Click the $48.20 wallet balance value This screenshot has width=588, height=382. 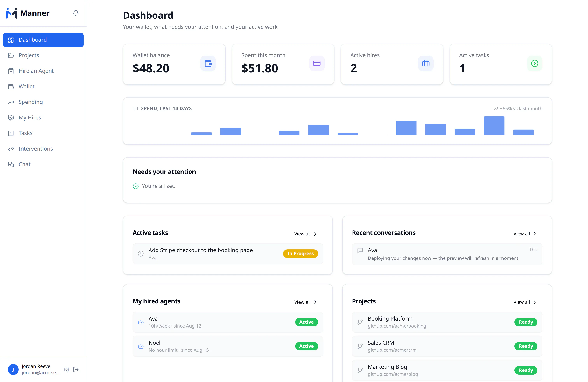(x=151, y=68)
